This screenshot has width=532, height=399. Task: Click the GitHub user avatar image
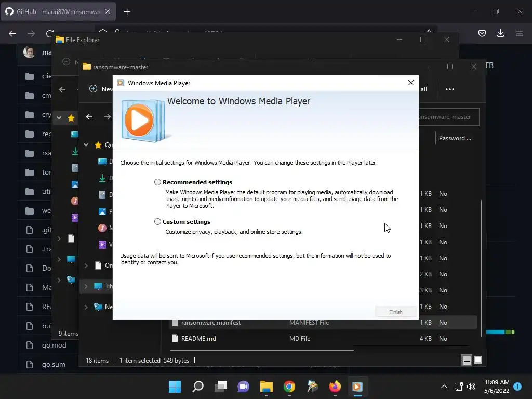(x=30, y=52)
